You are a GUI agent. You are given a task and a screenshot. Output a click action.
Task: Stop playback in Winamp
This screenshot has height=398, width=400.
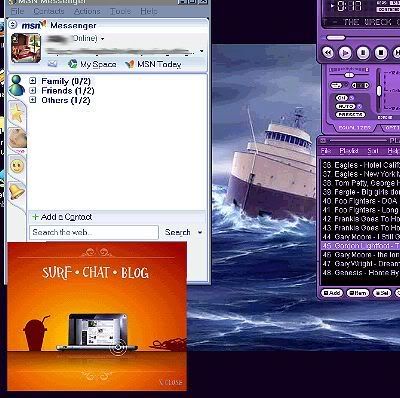pos(381,52)
